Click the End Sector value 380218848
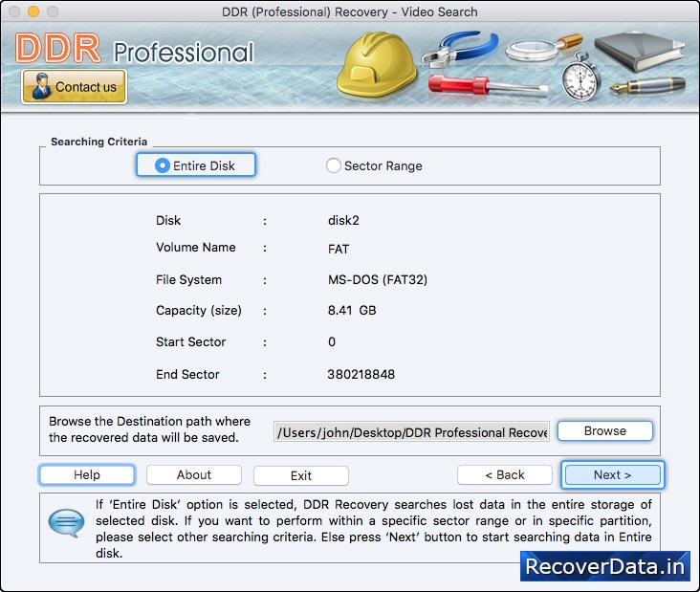 point(361,374)
